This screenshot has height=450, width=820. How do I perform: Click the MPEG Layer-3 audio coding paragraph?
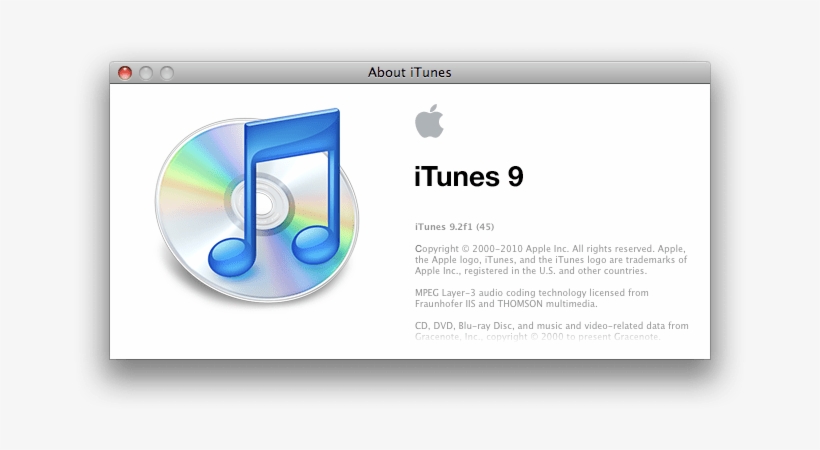click(x=532, y=298)
